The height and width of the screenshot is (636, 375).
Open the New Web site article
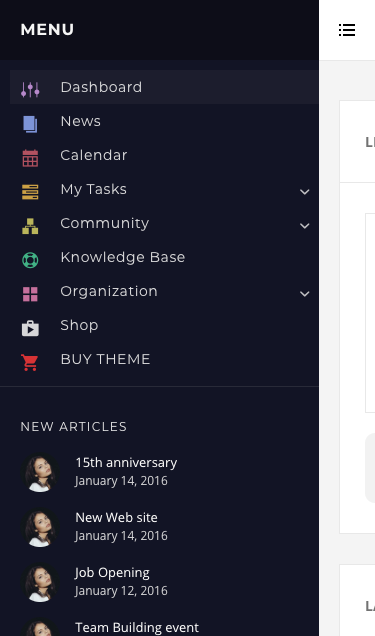(x=116, y=518)
